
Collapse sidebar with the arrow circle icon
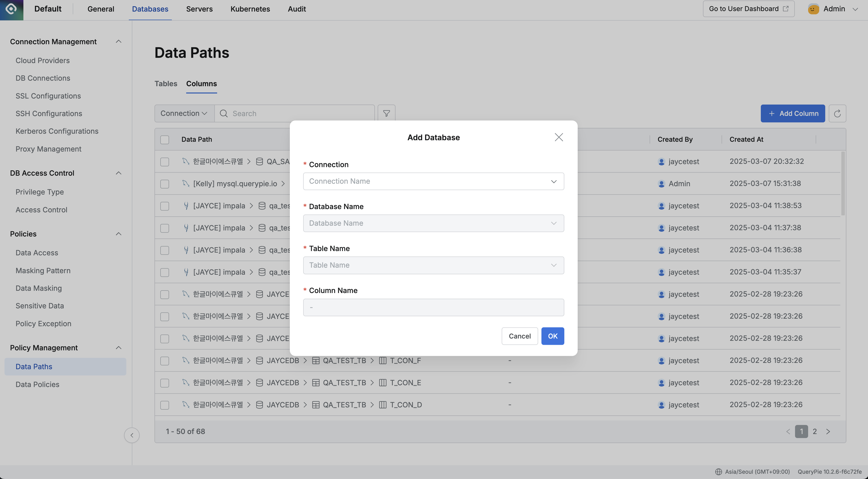point(132,435)
